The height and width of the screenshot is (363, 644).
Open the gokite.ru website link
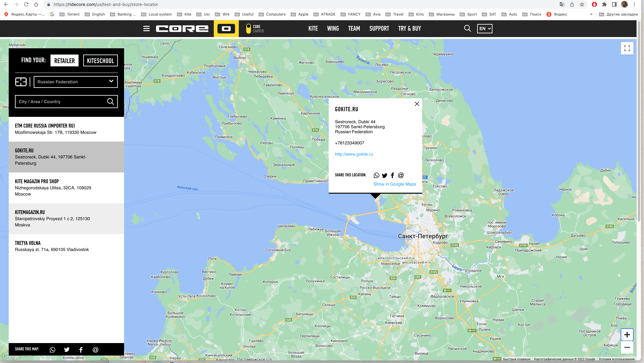[x=354, y=154]
